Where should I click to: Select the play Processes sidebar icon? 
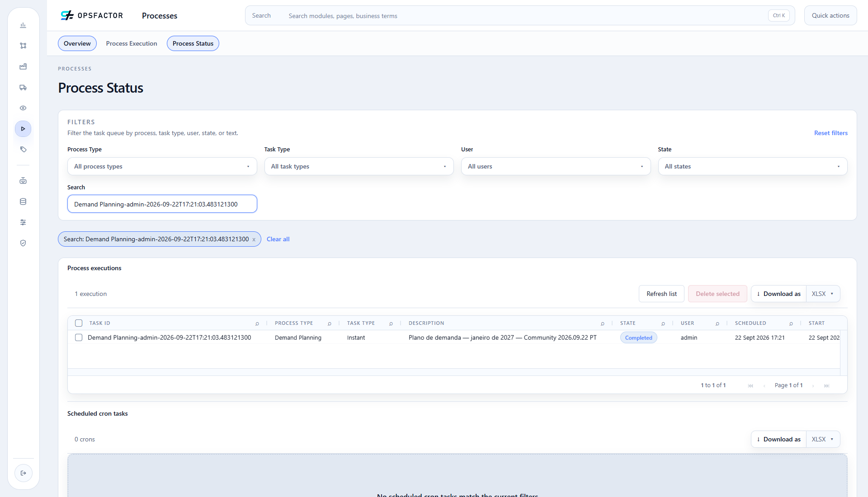click(x=23, y=129)
